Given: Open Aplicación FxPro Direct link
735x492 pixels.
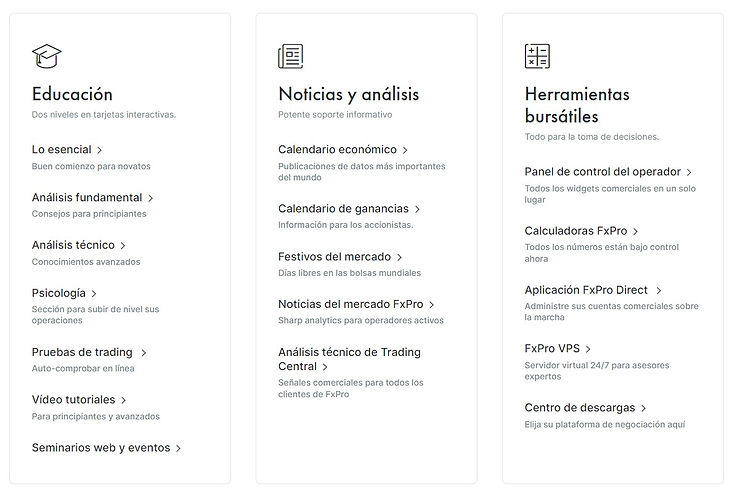Looking at the screenshot, I should [x=586, y=290].
